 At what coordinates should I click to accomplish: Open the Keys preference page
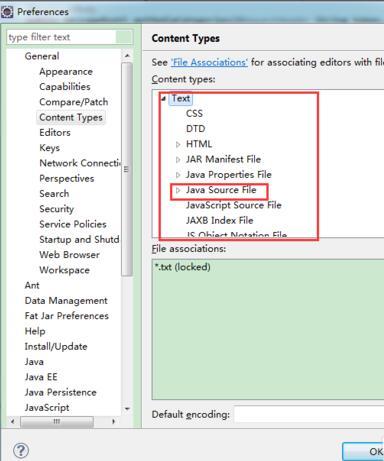pyautogui.click(x=50, y=148)
